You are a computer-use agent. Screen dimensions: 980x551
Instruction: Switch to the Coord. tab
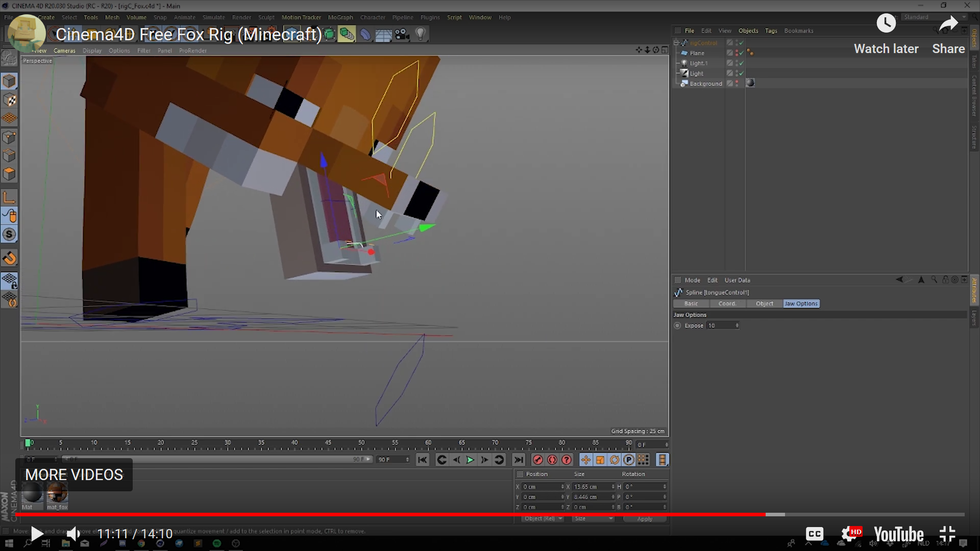click(727, 304)
